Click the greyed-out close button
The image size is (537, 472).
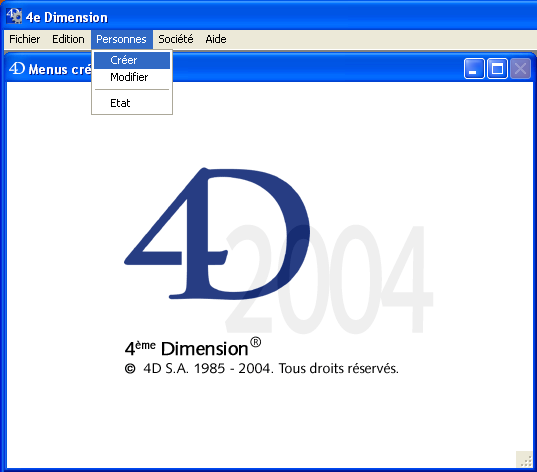point(520,69)
